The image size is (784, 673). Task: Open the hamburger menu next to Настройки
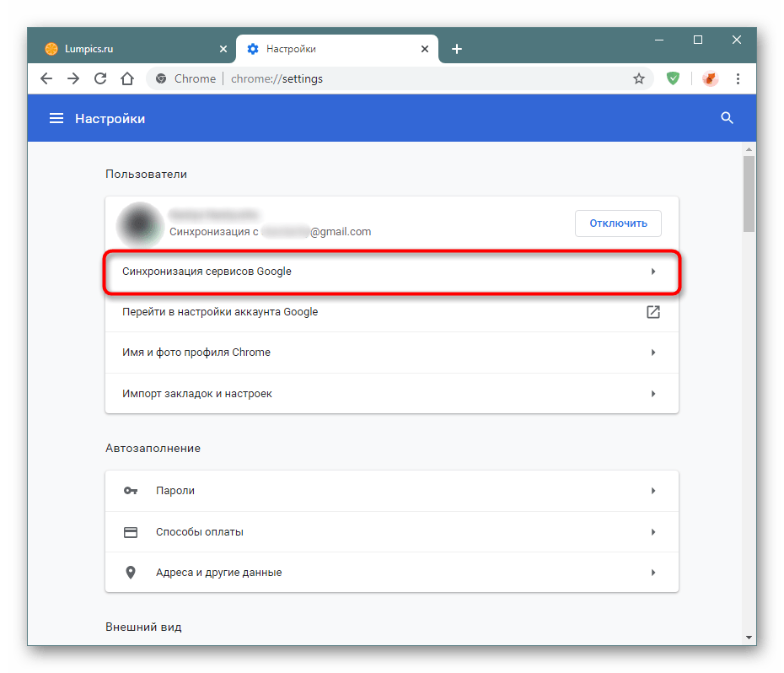(56, 119)
